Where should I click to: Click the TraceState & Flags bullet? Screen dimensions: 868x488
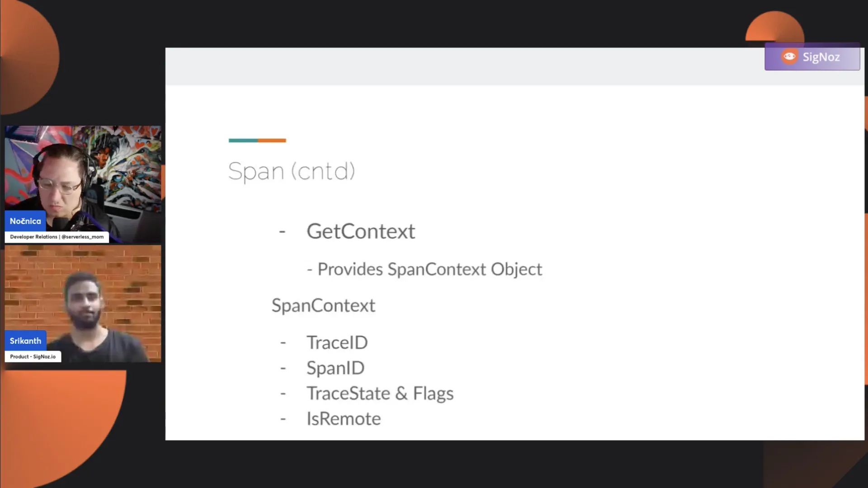[380, 394]
